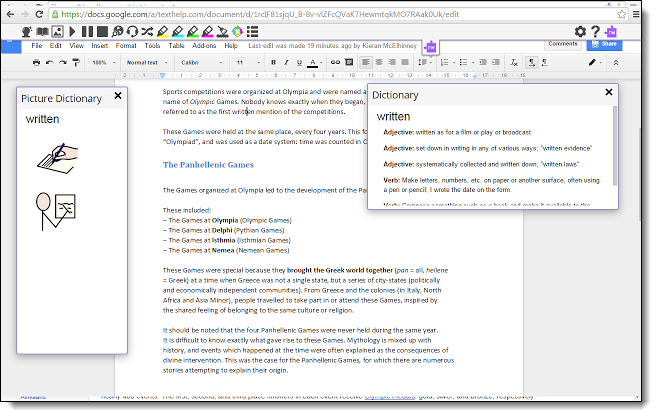Click Clear formatting icon
This screenshot has width=657, height=417.
coord(514,62)
